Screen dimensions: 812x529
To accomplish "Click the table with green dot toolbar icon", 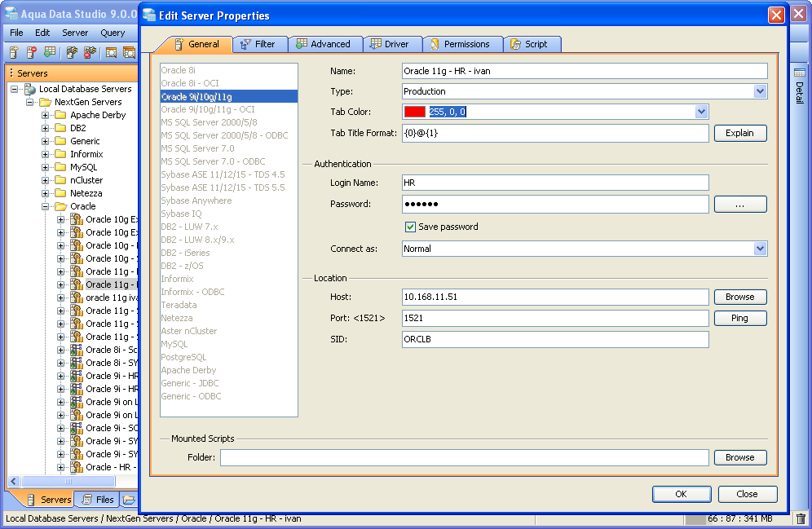I will 50,52.
